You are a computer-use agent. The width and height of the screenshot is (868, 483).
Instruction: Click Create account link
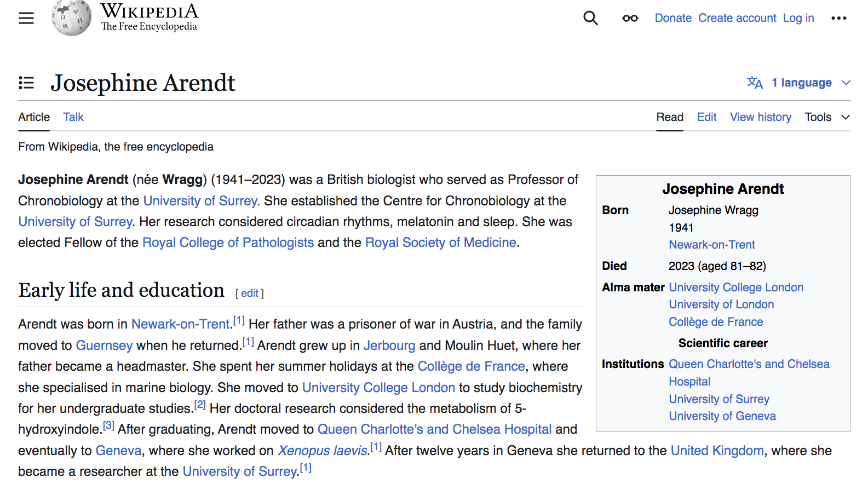click(737, 18)
